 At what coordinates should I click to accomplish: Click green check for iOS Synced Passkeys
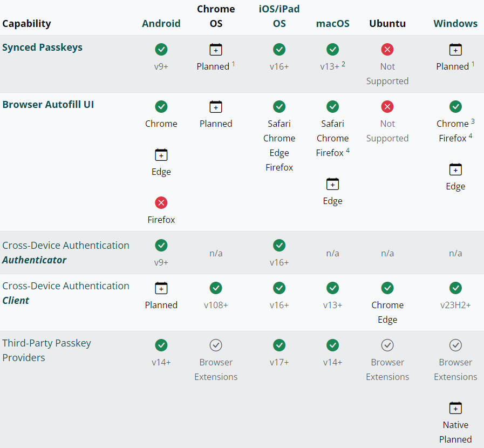pyautogui.click(x=279, y=50)
